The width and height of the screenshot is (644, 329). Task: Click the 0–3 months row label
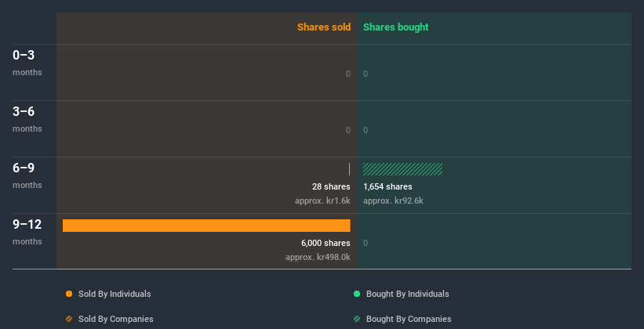pos(27,63)
